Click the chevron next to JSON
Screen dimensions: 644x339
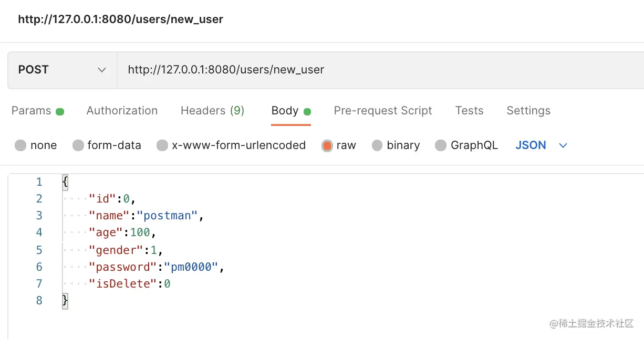click(564, 145)
